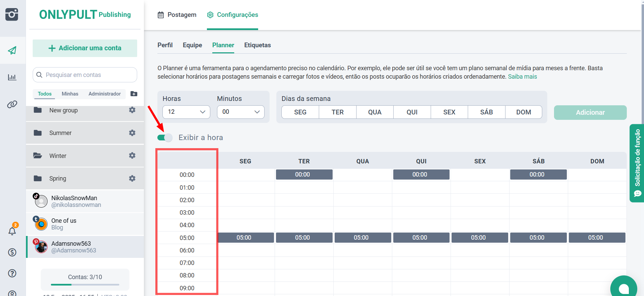The width and height of the screenshot is (644, 296).
Task: Open settings gear for Summer group
Action: [x=132, y=133]
